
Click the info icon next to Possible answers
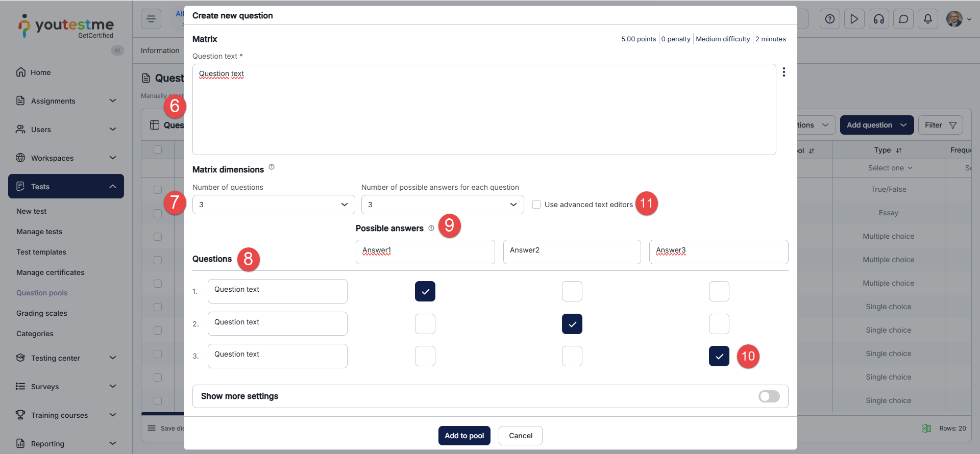point(431,228)
